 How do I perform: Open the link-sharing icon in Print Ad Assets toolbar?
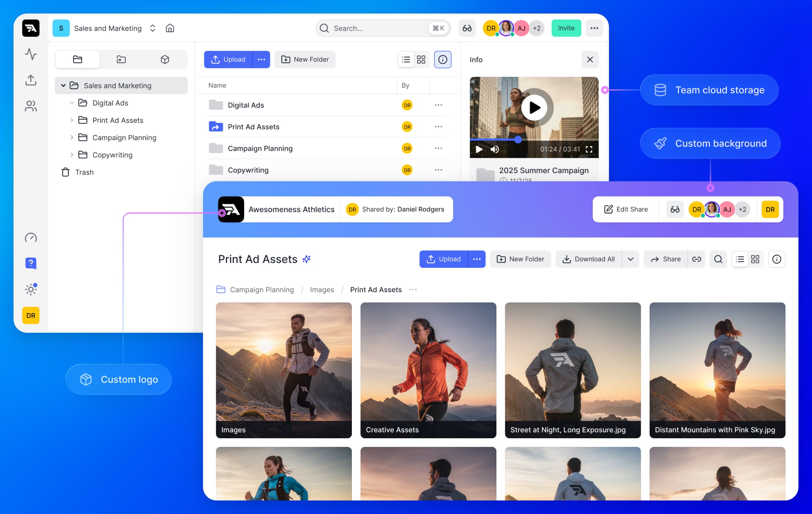[x=697, y=259]
